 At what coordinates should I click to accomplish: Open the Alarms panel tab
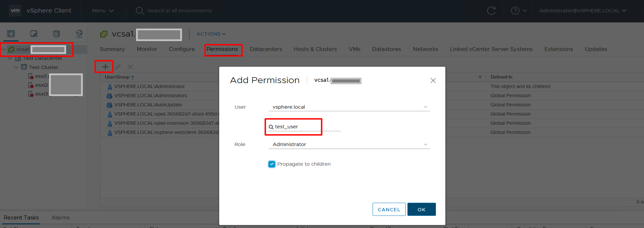coord(61,218)
